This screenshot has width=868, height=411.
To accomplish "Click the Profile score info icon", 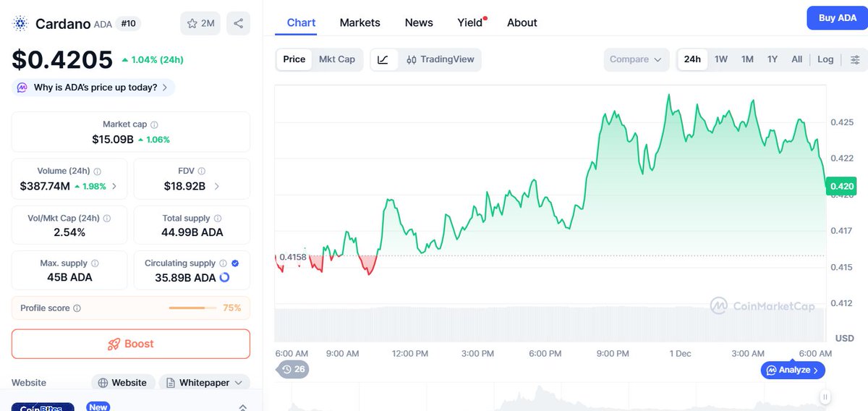I will point(77,308).
